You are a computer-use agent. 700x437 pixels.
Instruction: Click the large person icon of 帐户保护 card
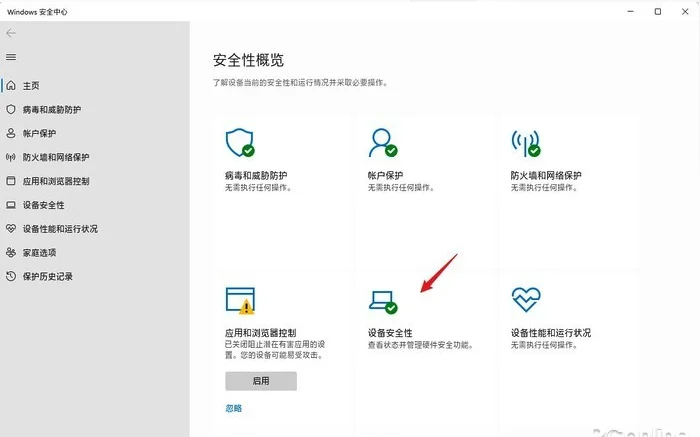(x=383, y=143)
